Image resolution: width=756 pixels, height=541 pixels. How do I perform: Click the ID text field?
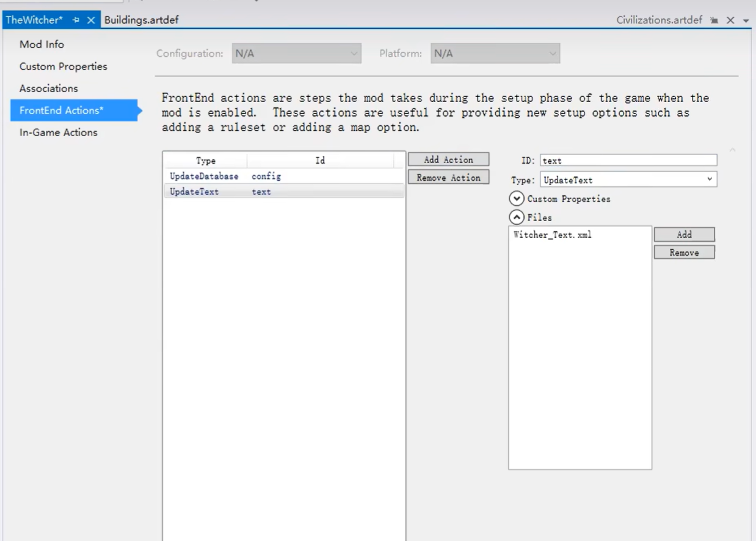coord(628,161)
